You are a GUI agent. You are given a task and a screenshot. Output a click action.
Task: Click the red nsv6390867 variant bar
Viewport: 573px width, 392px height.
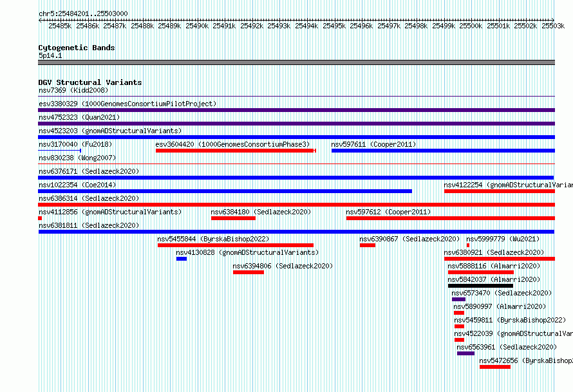click(368, 245)
